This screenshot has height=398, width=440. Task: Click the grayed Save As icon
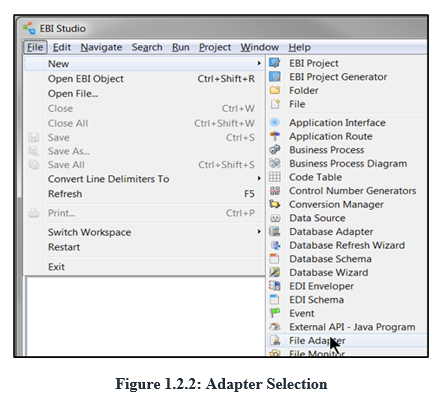(33, 151)
